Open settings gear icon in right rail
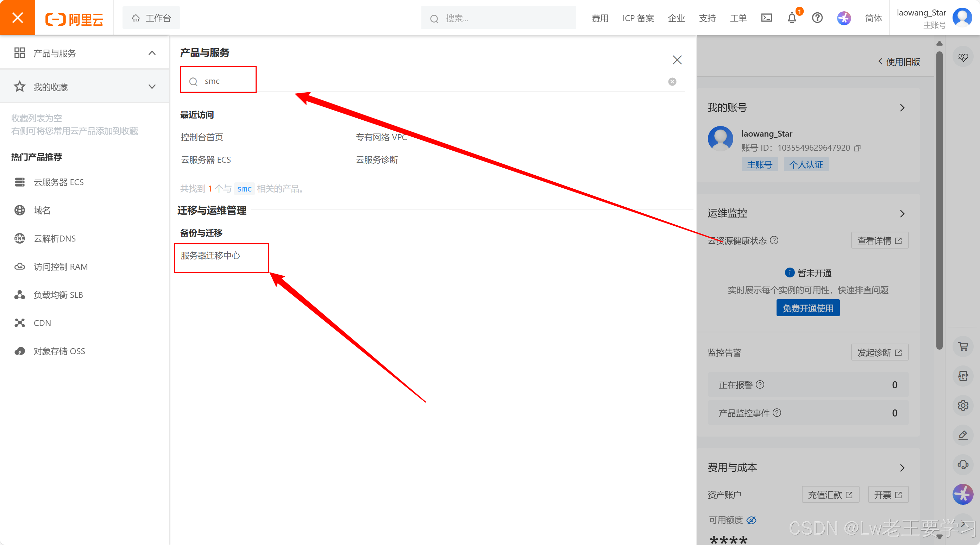This screenshot has width=980, height=545. (x=963, y=405)
